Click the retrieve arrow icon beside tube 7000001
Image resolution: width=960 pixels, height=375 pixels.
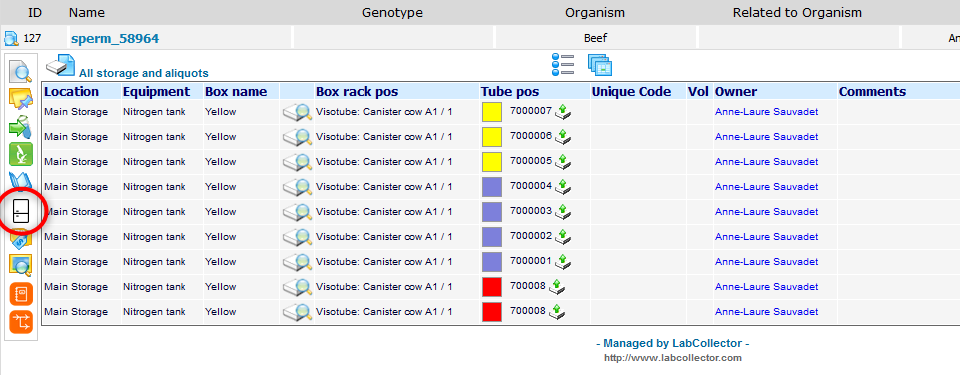click(x=564, y=262)
